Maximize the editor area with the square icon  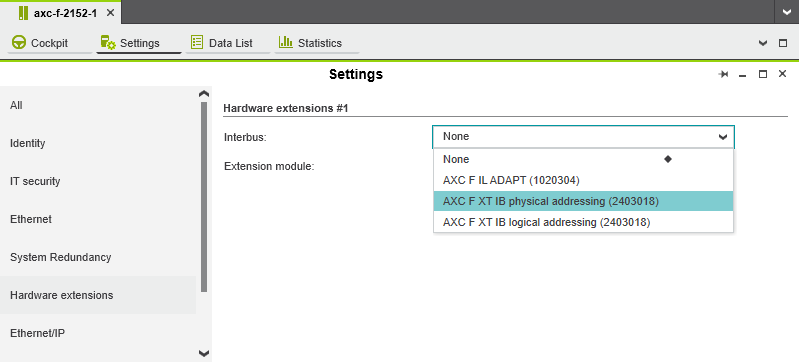point(783,43)
